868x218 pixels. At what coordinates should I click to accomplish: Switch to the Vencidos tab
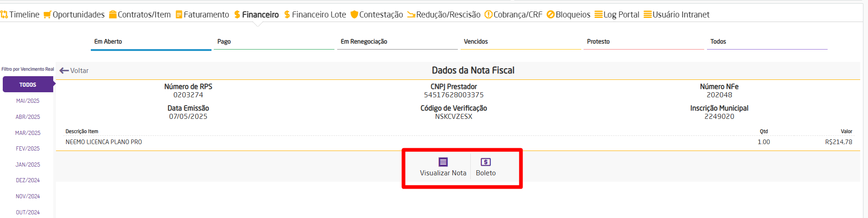coord(520,42)
